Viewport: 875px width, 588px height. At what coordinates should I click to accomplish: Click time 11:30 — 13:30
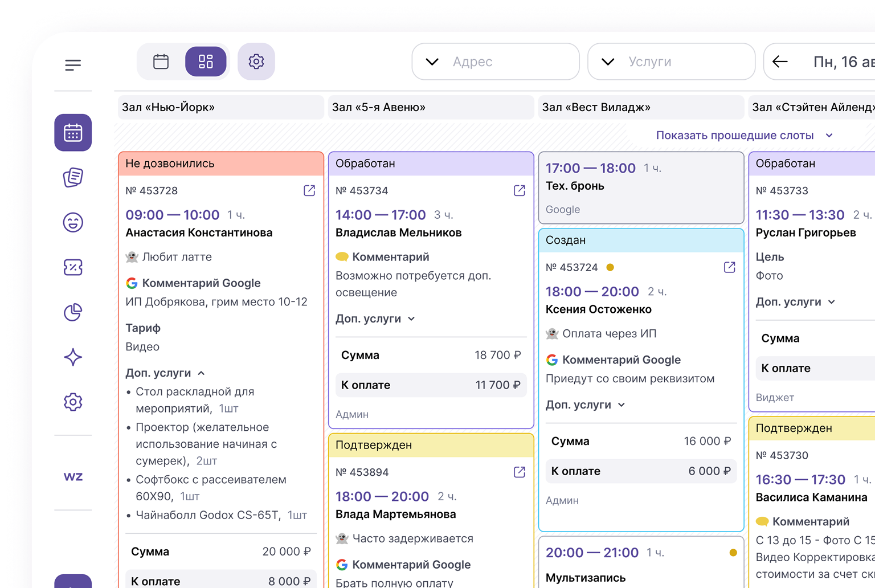pyautogui.click(x=800, y=215)
